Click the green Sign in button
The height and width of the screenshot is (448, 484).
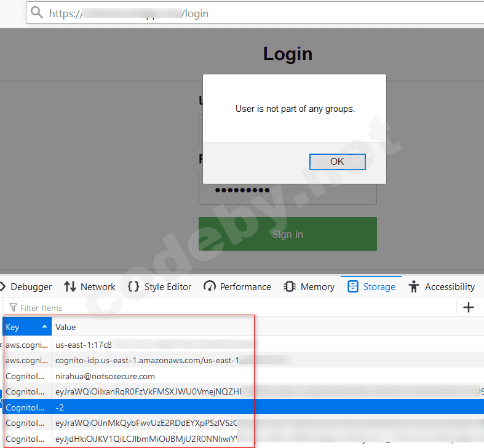[x=287, y=234]
